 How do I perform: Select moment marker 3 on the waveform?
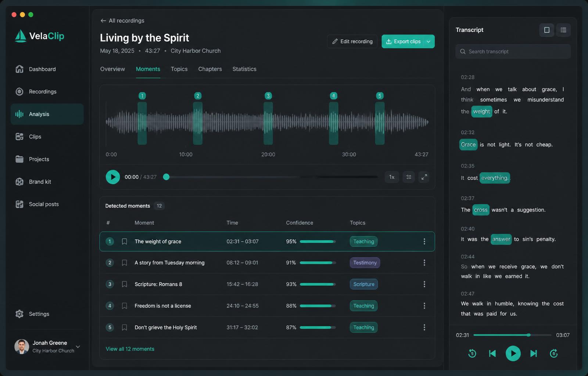point(268,96)
